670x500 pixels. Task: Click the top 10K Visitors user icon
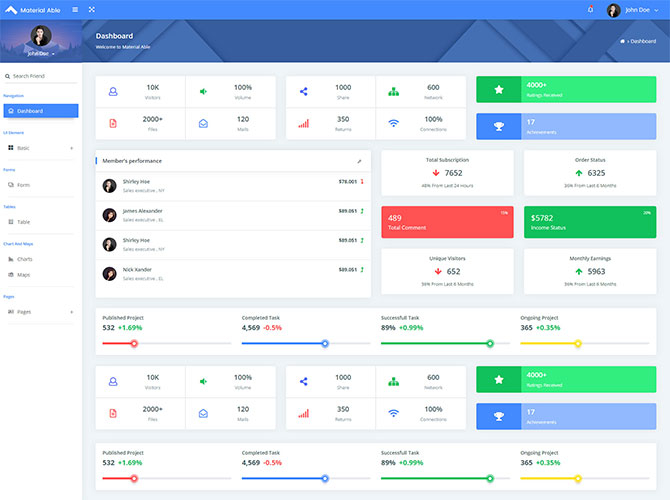(113, 91)
